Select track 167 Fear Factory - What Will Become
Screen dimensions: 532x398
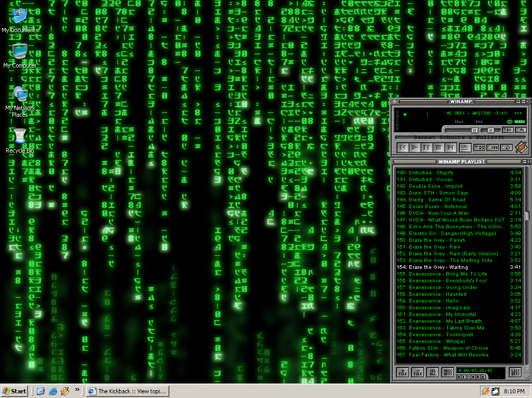pyautogui.click(x=459, y=355)
